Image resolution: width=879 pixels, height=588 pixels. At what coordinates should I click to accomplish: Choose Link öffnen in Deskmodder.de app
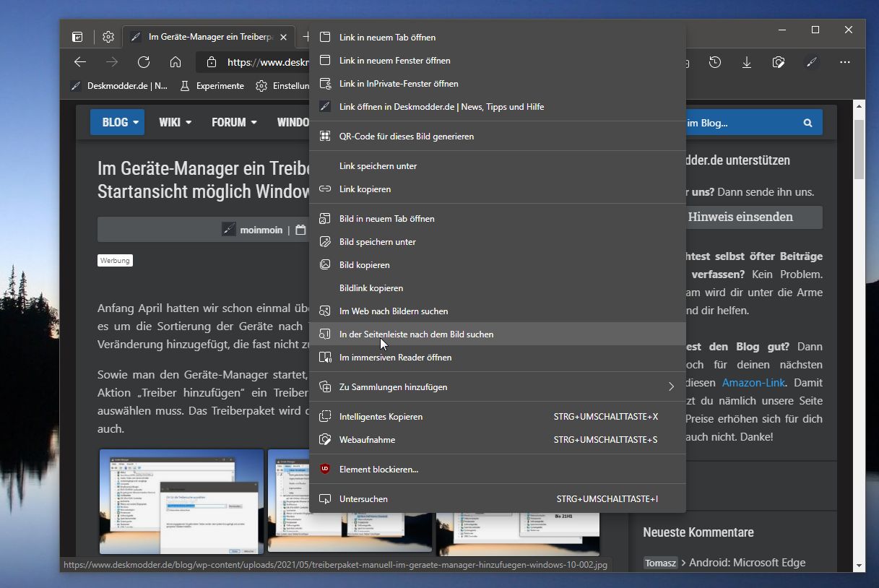(x=497, y=107)
